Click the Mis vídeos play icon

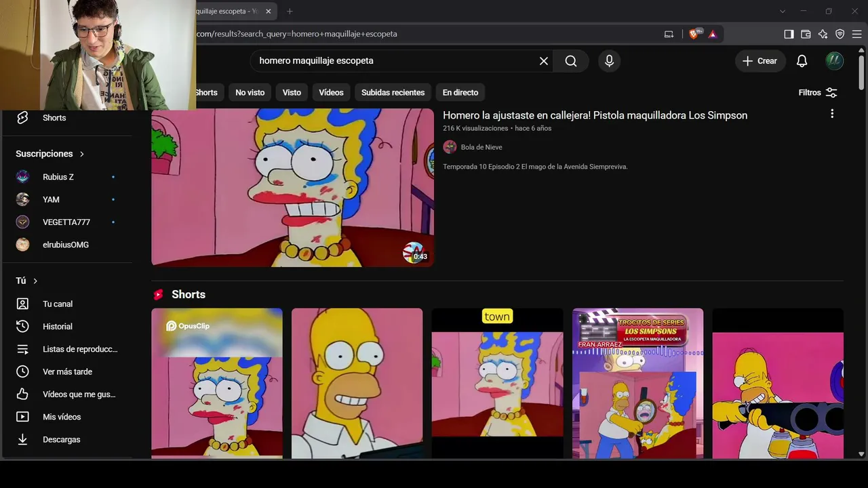(x=22, y=417)
